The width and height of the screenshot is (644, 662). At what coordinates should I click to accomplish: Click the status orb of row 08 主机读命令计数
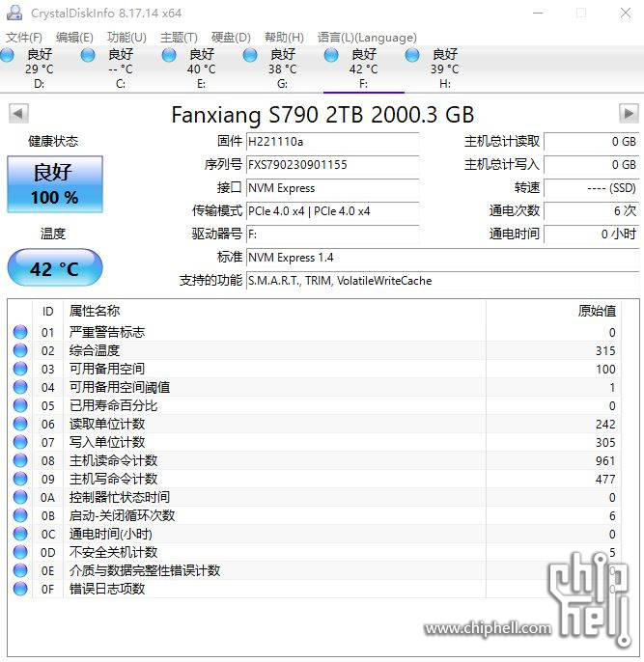(20, 460)
